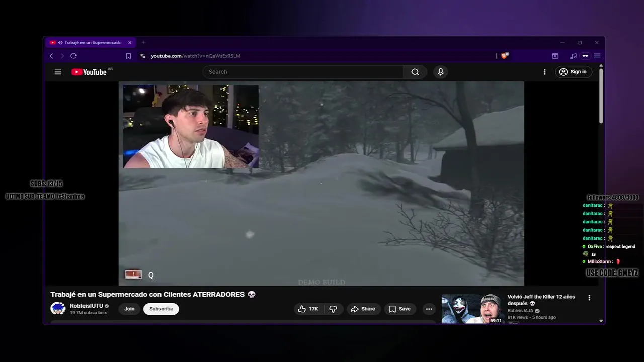Click the main video player to pause
The height and width of the screenshot is (362, 644).
tap(321, 184)
